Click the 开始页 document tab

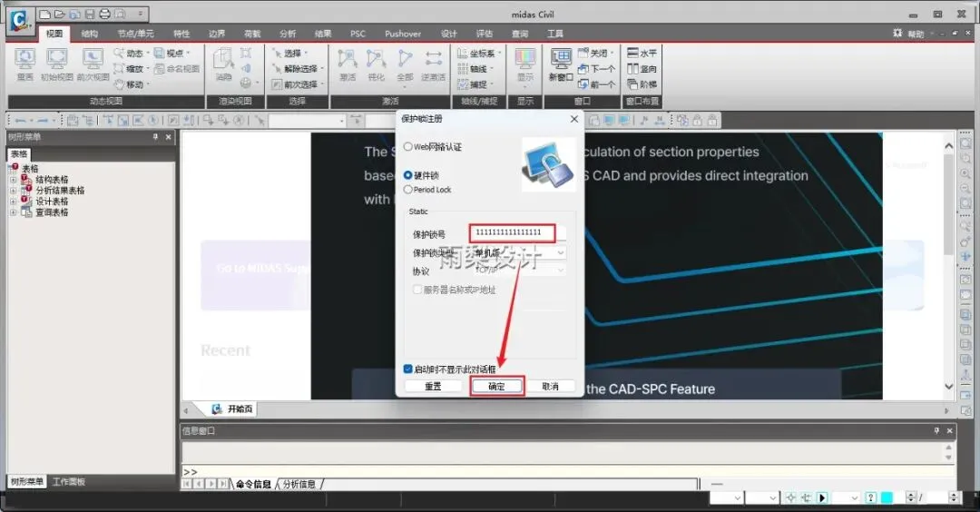232,409
